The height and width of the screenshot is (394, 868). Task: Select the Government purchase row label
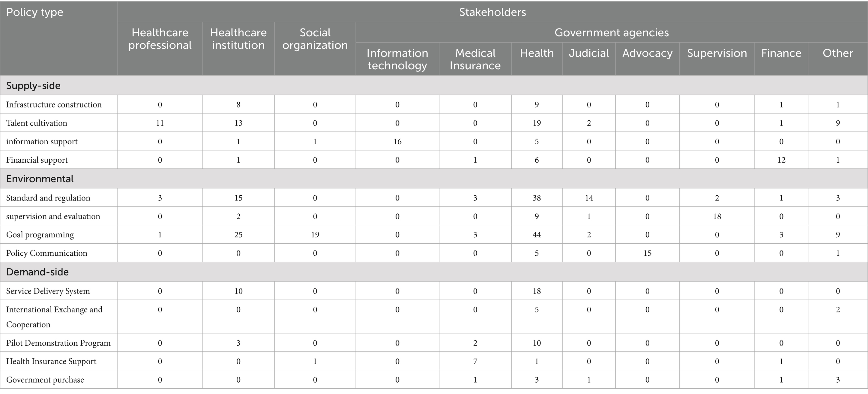(45, 380)
